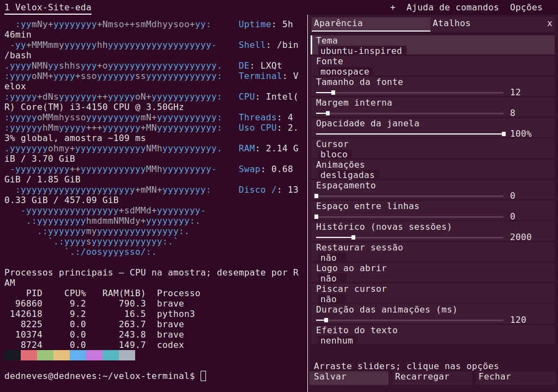558x392 pixels.
Task: Click the blue color swatch in terminal
Action: pyautogui.click(x=78, y=355)
